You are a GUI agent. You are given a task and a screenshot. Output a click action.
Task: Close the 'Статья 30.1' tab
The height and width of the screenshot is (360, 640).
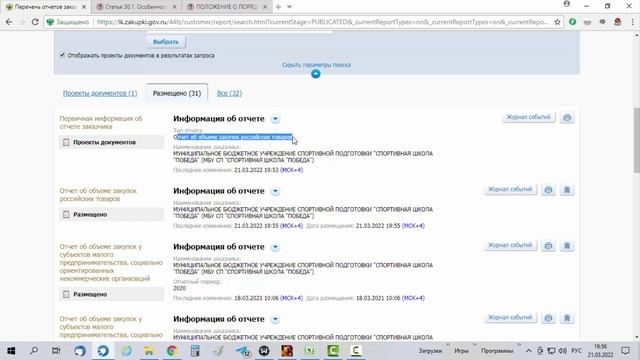(174, 7)
